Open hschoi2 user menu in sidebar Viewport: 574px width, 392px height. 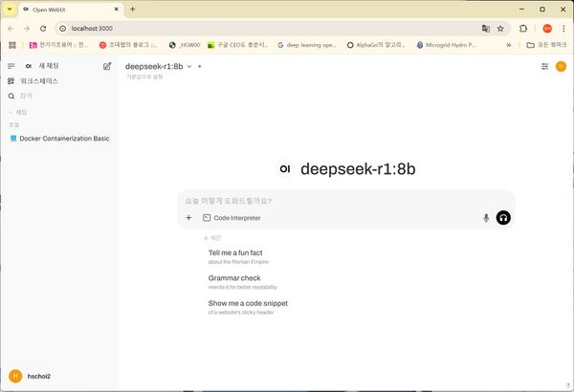(x=38, y=376)
